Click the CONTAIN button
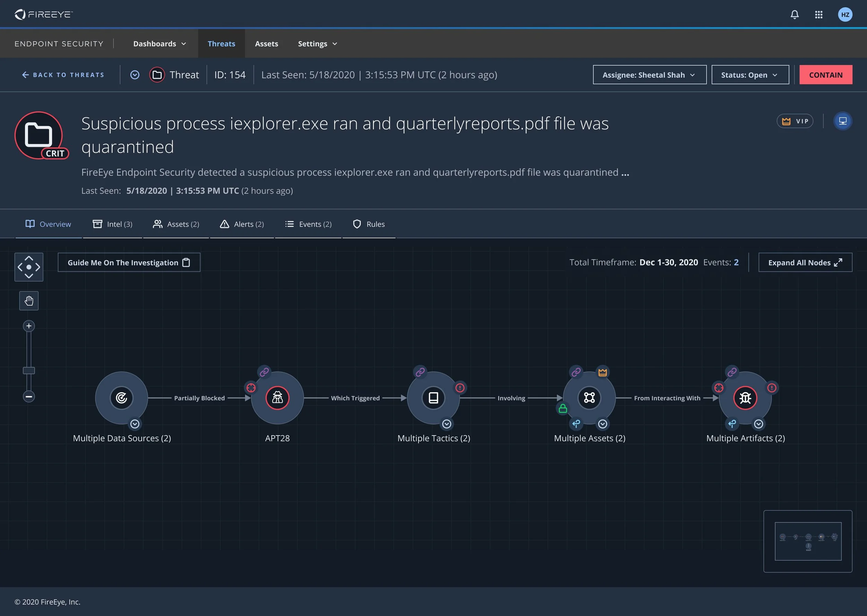867x616 pixels. click(826, 75)
